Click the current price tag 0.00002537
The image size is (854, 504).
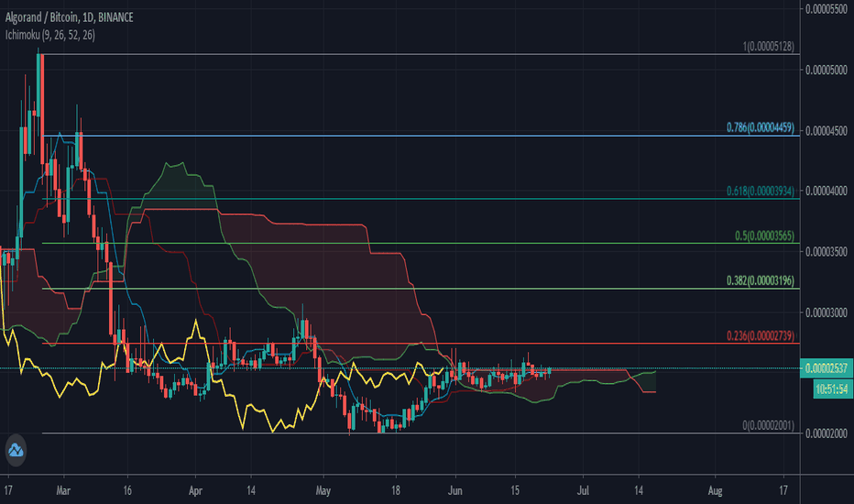(827, 368)
